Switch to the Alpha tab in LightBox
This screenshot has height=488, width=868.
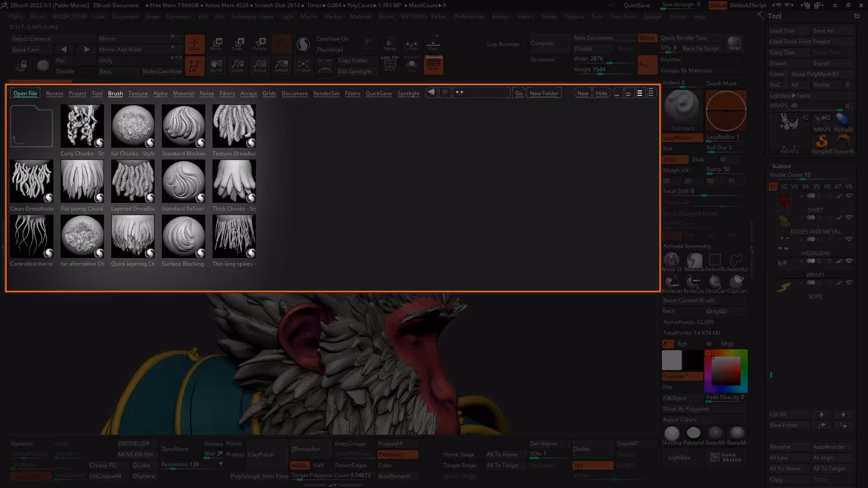160,94
